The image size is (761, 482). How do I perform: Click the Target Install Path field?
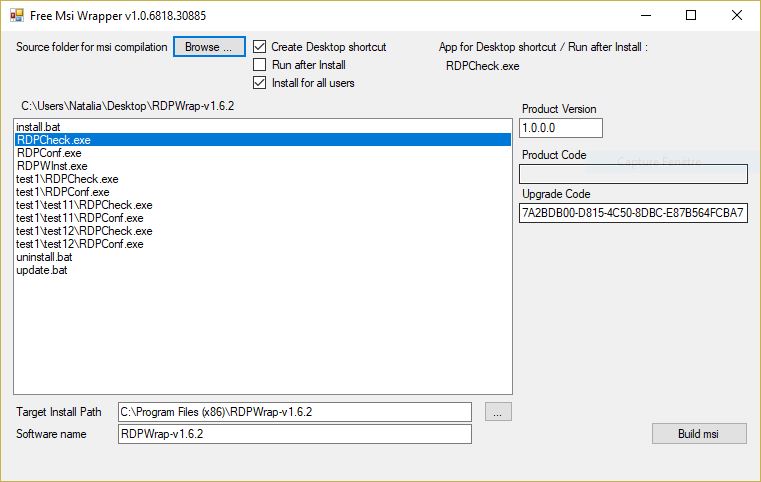[x=294, y=412]
